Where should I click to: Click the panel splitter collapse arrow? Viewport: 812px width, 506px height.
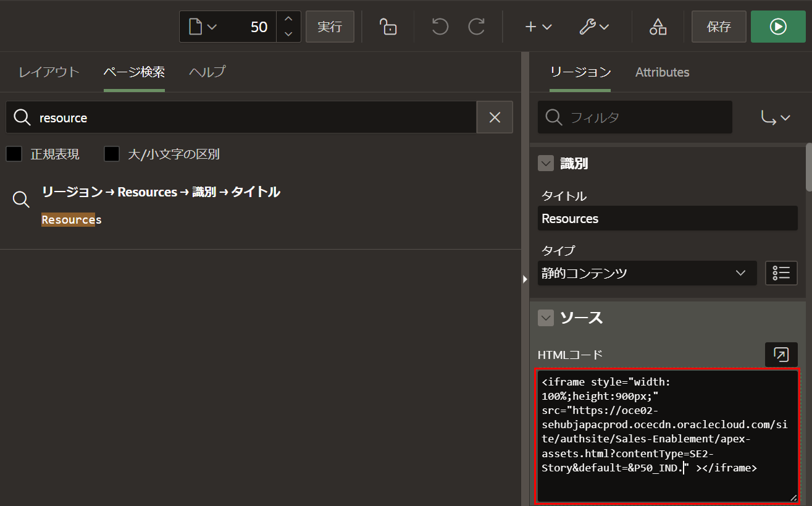(x=525, y=279)
